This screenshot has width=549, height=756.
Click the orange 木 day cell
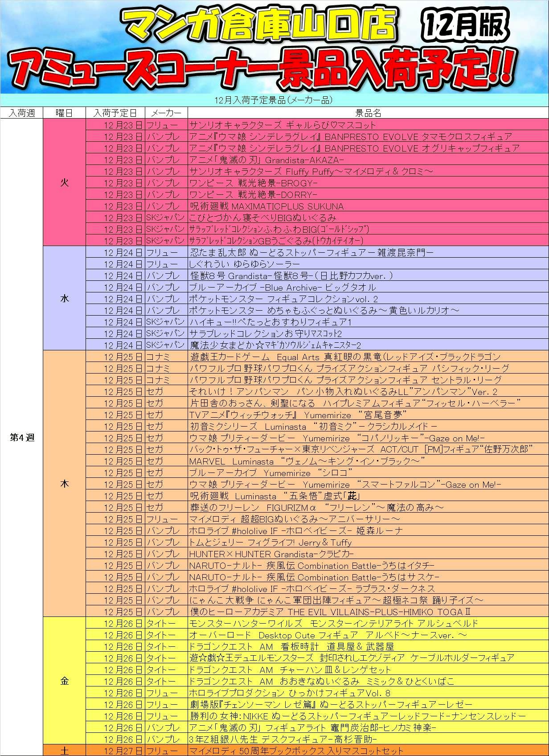coord(64,484)
